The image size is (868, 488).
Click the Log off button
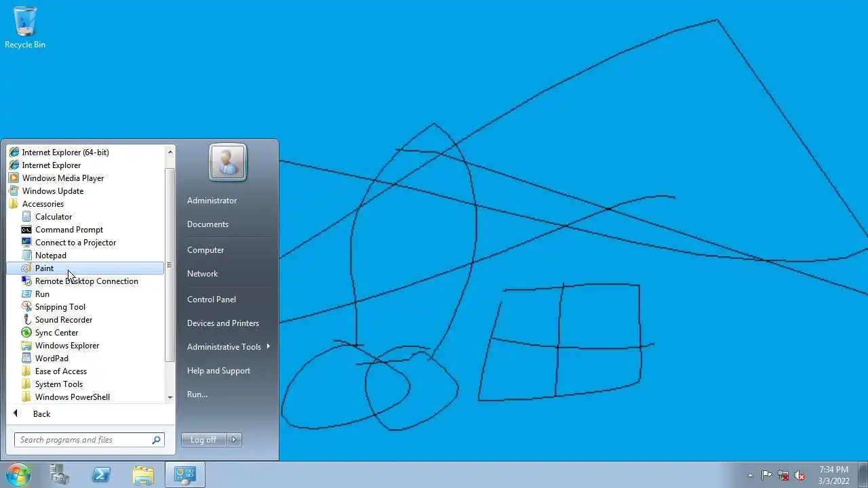pyautogui.click(x=203, y=440)
